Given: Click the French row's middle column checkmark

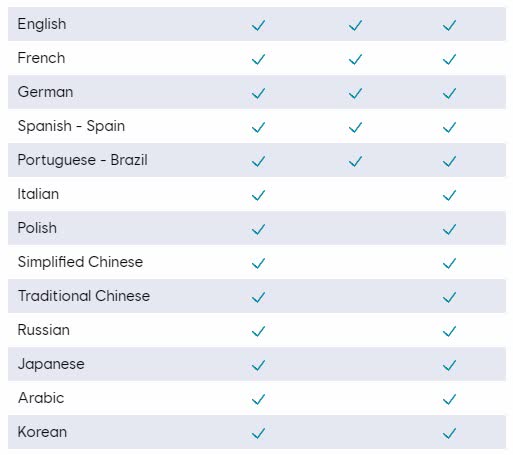Looking at the screenshot, I should (x=355, y=59).
